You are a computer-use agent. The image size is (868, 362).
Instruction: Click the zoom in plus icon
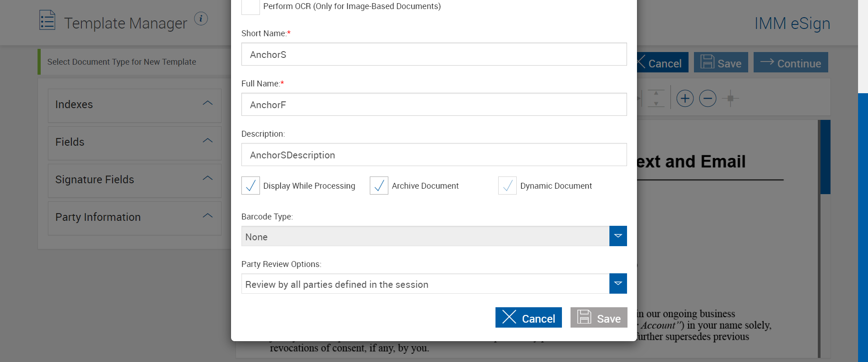685,98
